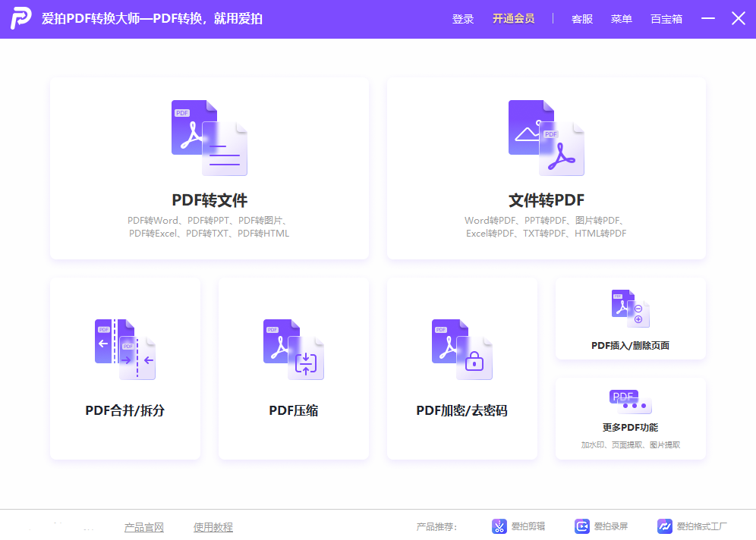Open the 百宝箱 toolbox menu
This screenshot has height=540, width=756.
[x=666, y=19]
